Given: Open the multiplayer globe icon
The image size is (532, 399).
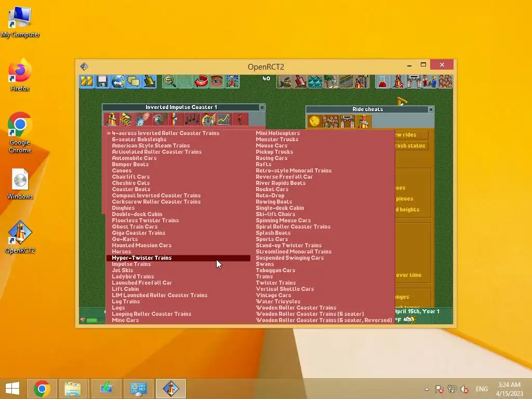Looking at the screenshot, I should [x=118, y=82].
